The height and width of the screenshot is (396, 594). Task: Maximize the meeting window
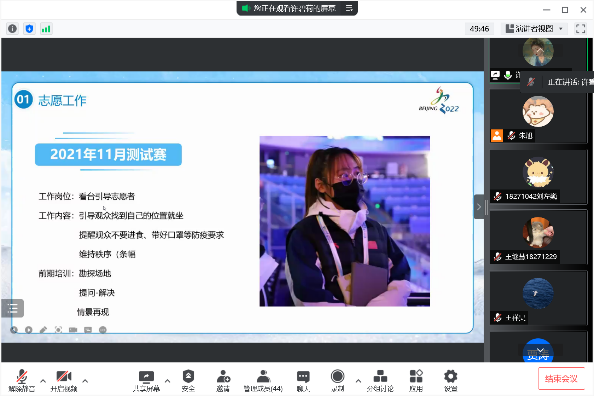coord(564,10)
